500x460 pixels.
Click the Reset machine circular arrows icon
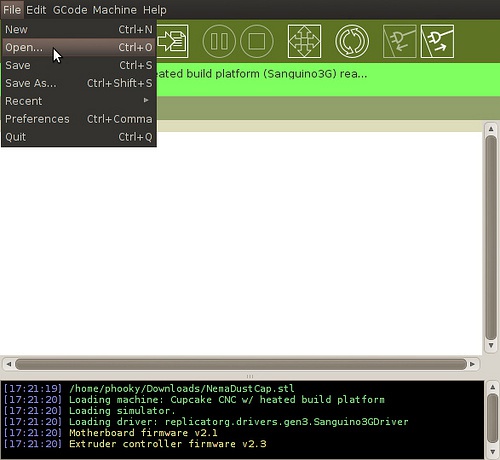coord(352,41)
